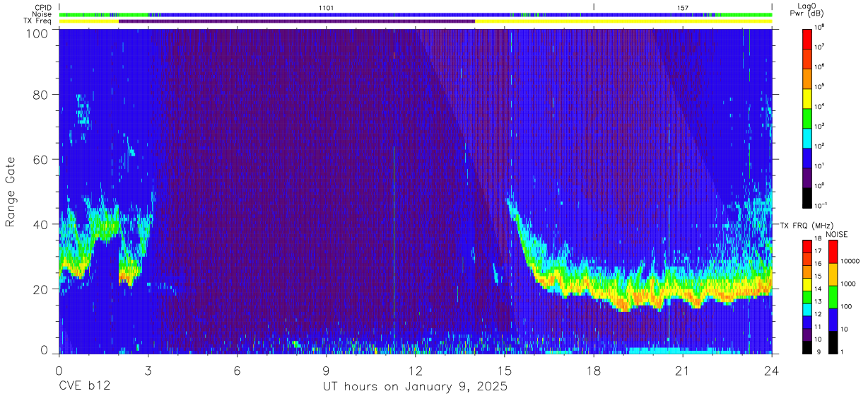Click the 3 tick label on the UT hours axis
868x401 pixels.
[x=148, y=370]
